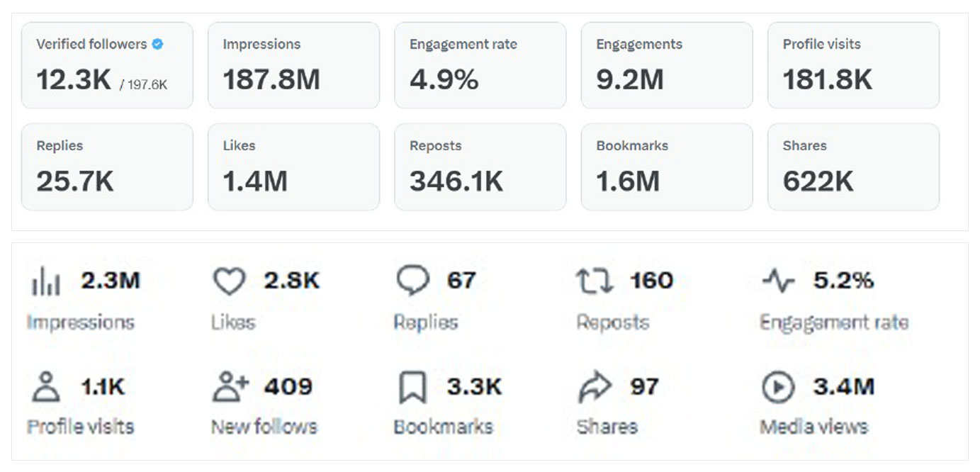Select the 25.7K Replies card

tap(107, 167)
